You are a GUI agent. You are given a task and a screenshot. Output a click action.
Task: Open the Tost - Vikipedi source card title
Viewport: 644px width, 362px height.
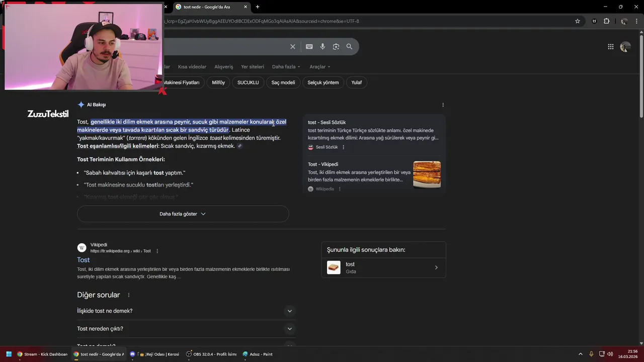pos(323,164)
